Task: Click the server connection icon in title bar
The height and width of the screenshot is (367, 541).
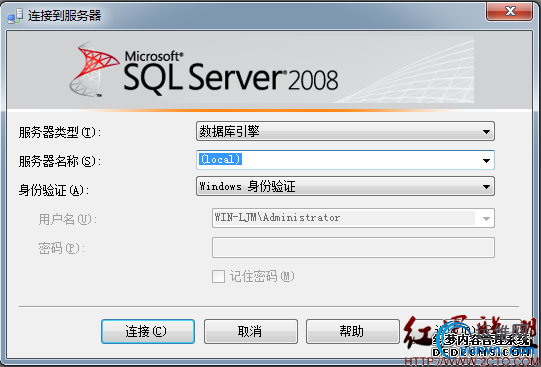Action: pos(15,16)
